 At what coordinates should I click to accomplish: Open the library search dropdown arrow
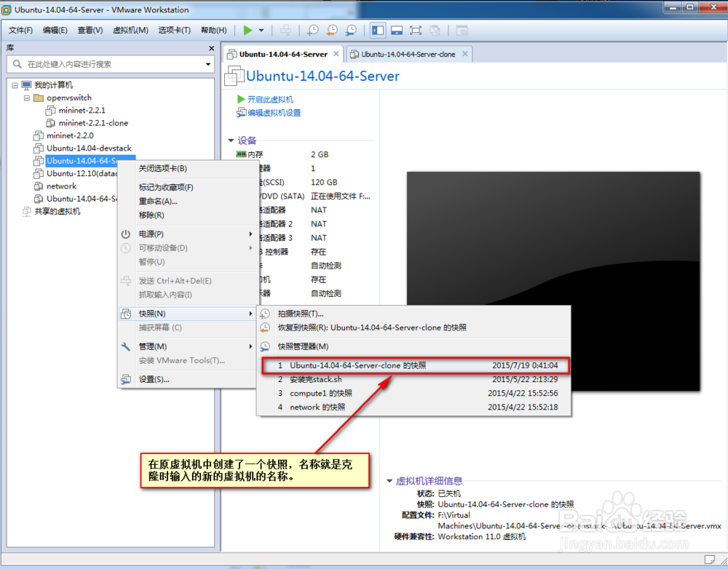click(x=208, y=64)
